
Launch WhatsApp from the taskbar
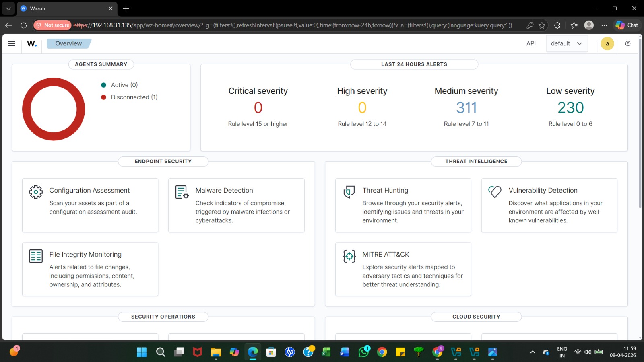point(364,352)
